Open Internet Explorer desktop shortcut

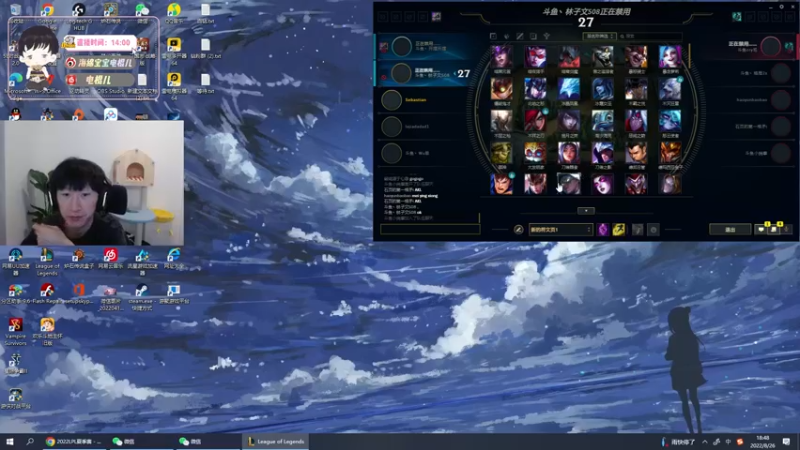[x=174, y=258]
